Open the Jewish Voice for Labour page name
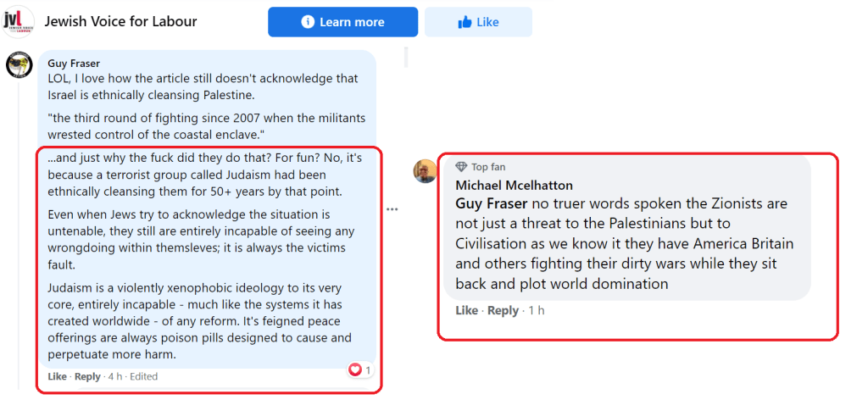 (x=120, y=21)
